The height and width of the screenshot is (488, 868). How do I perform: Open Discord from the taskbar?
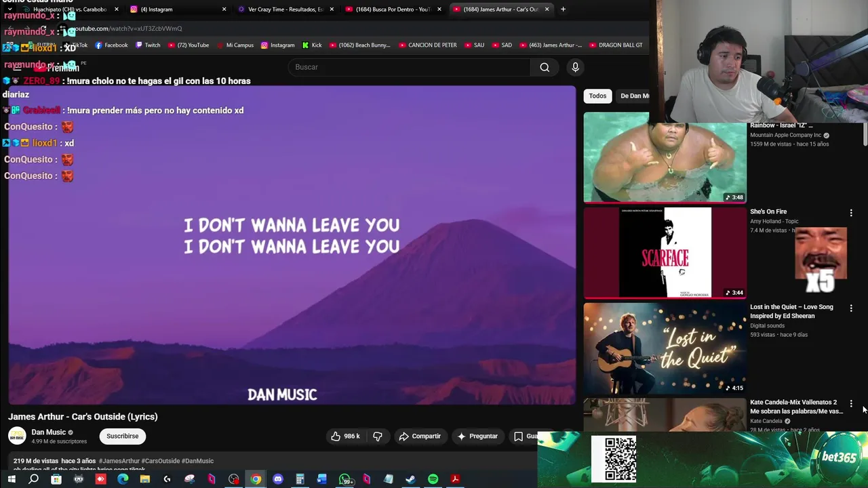pyautogui.click(x=278, y=480)
